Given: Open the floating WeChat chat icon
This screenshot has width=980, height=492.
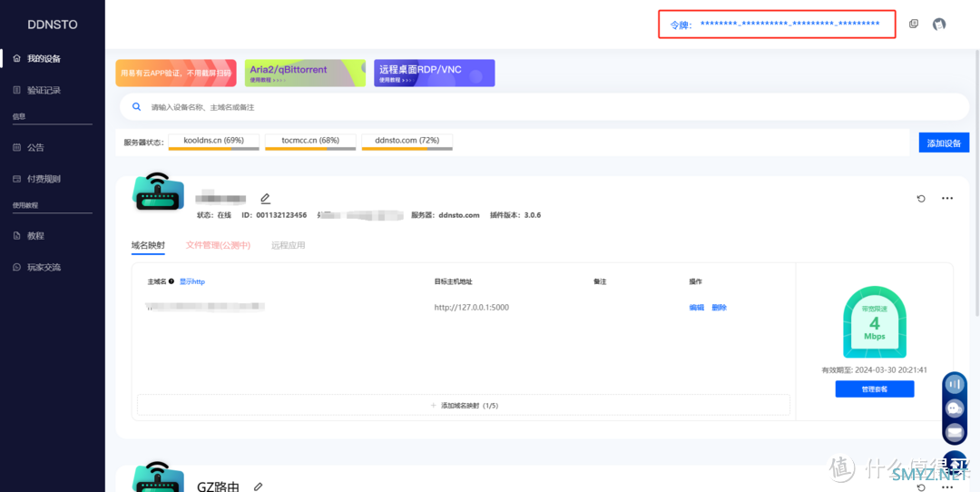Looking at the screenshot, I should pyautogui.click(x=954, y=408).
